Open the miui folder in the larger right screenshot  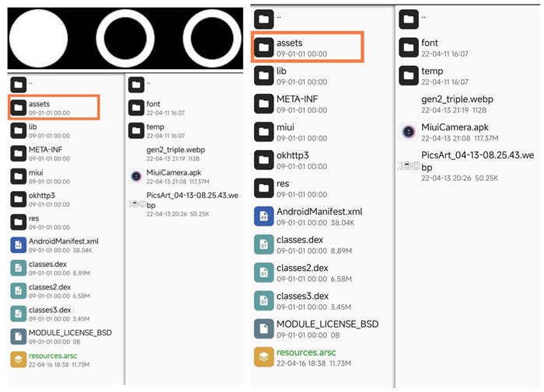tap(263, 132)
